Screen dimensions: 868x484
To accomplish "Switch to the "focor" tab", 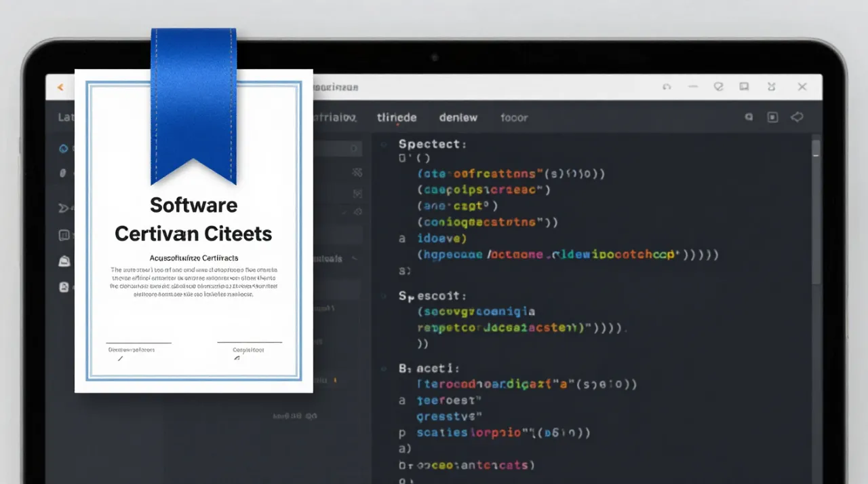I will click(x=514, y=117).
